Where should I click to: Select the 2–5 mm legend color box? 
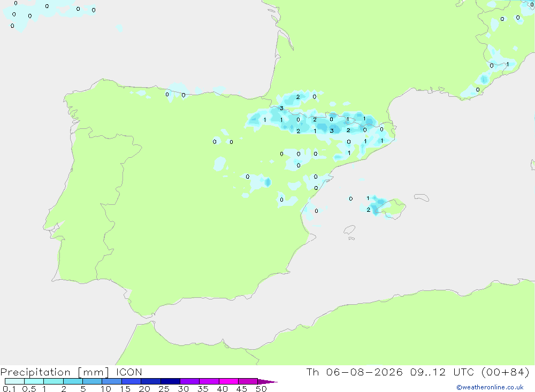[73, 381]
